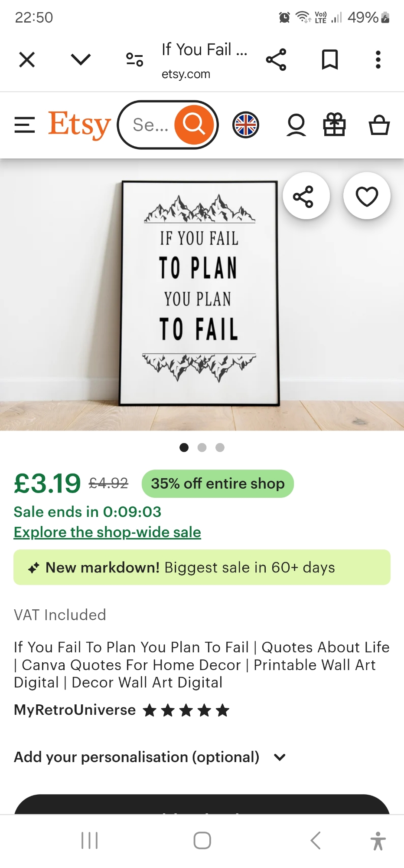Image resolution: width=404 pixels, height=868 pixels.
Task: Jump to second image carousel dot
Action: pyautogui.click(x=202, y=447)
